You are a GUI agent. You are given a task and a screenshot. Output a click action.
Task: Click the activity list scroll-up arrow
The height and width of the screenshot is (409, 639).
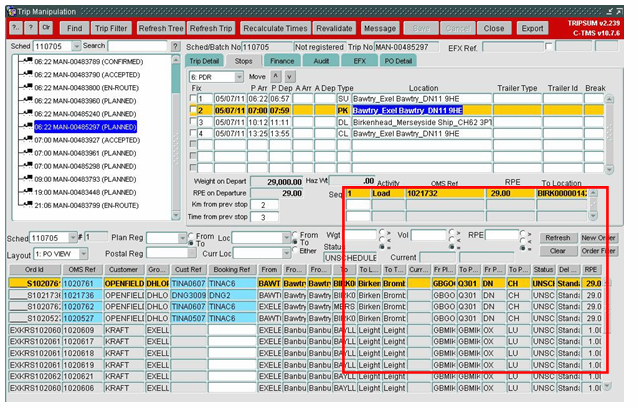(x=593, y=193)
